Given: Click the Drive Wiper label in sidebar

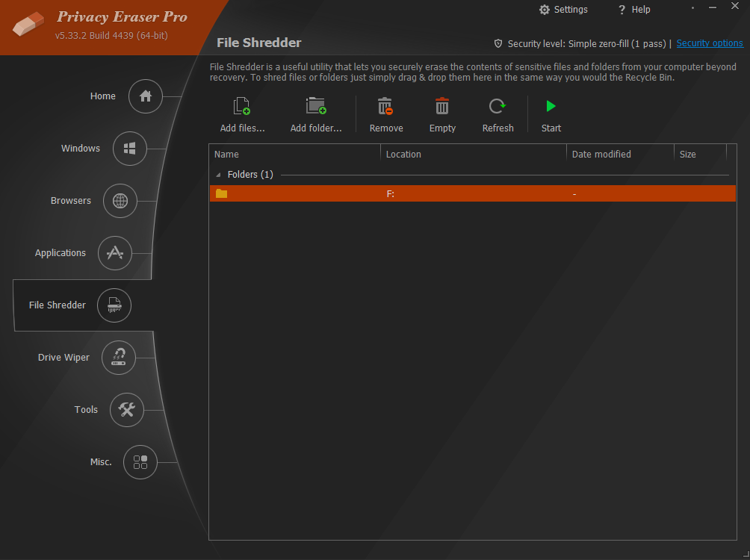Looking at the screenshot, I should coord(63,357).
